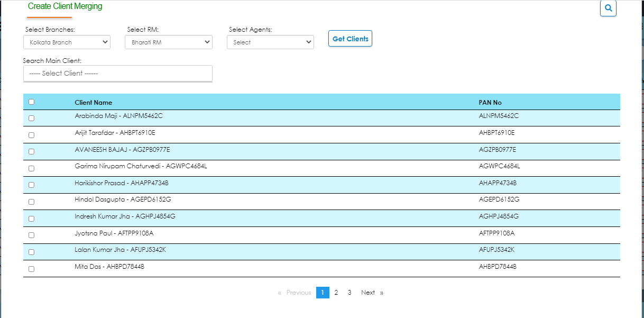The height and width of the screenshot is (318, 644).
Task: Click PAN number AGHPJ4854G cell
Action: pos(499,216)
